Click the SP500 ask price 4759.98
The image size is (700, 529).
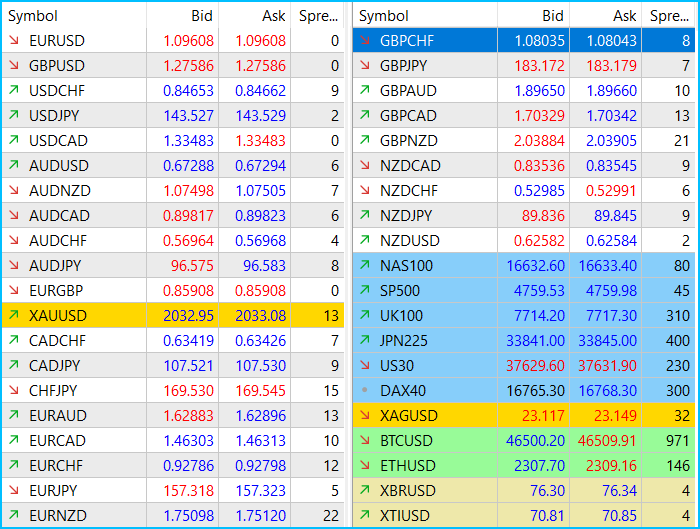pos(609,291)
